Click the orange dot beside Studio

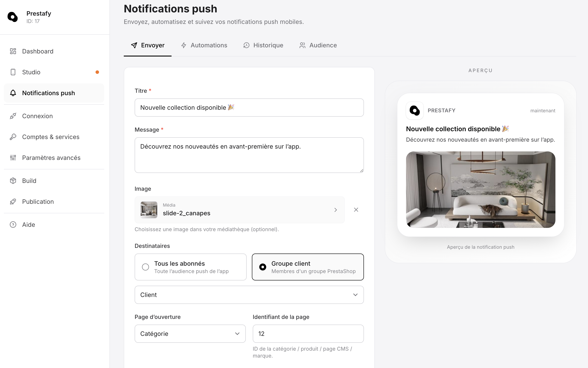point(97,72)
